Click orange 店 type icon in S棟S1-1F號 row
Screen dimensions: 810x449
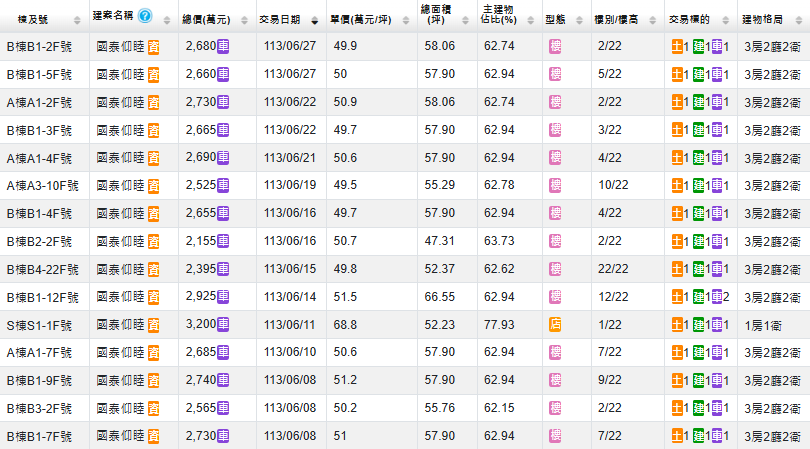pos(555,325)
